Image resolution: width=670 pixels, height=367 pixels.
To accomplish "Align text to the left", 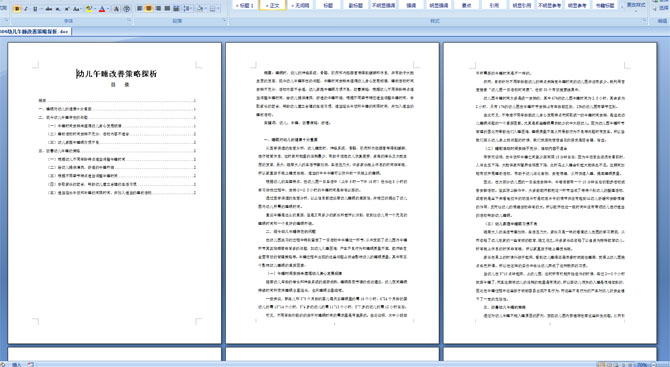I will (139, 8).
